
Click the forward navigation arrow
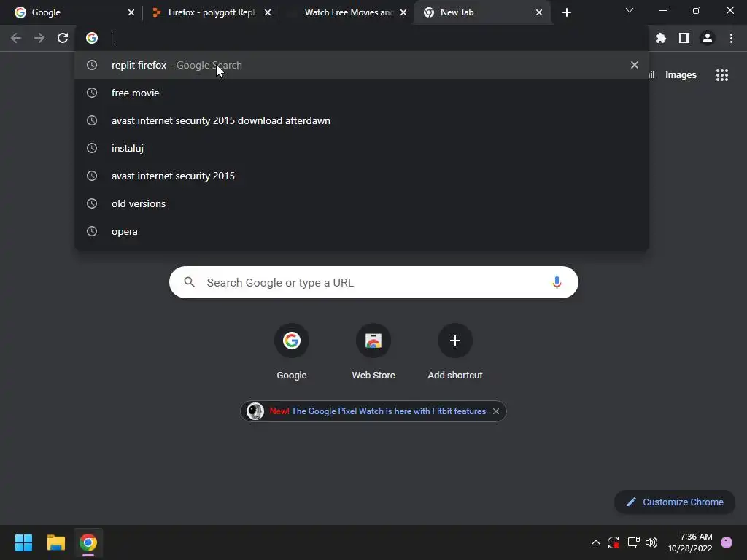39,38
